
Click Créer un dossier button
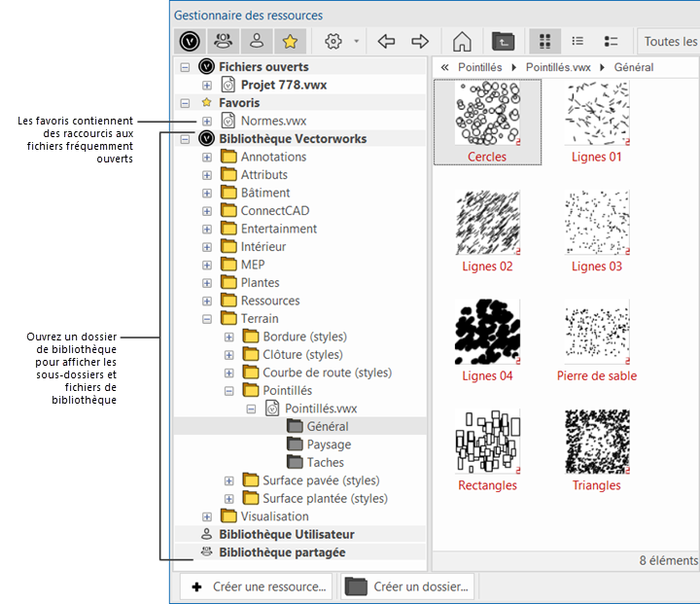(x=408, y=586)
